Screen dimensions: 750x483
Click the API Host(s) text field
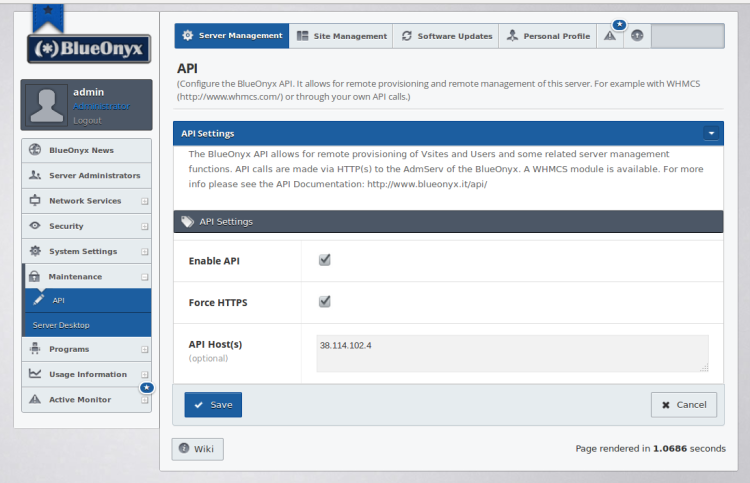pyautogui.click(x=512, y=353)
